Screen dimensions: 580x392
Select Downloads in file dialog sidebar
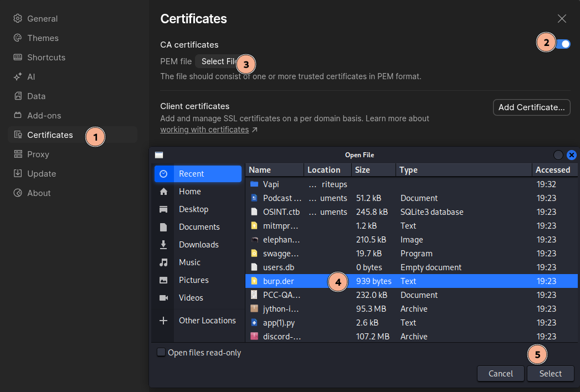click(198, 245)
